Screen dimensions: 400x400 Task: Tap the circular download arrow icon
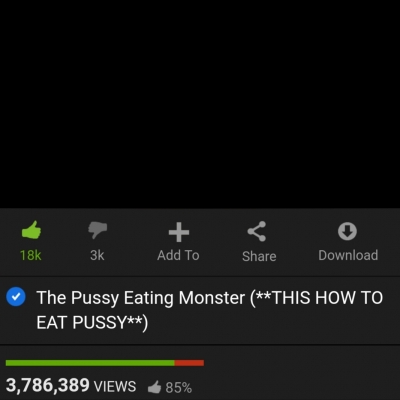pyautogui.click(x=347, y=231)
